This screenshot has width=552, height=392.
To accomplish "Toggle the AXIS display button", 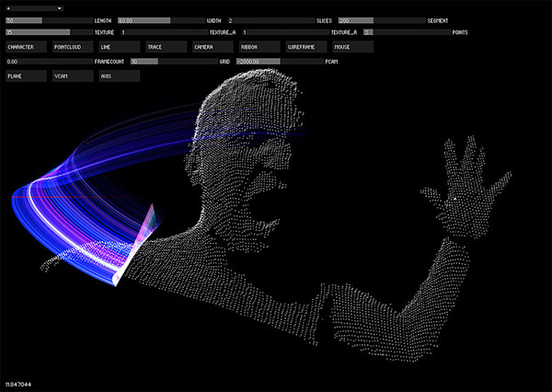I will click(119, 76).
